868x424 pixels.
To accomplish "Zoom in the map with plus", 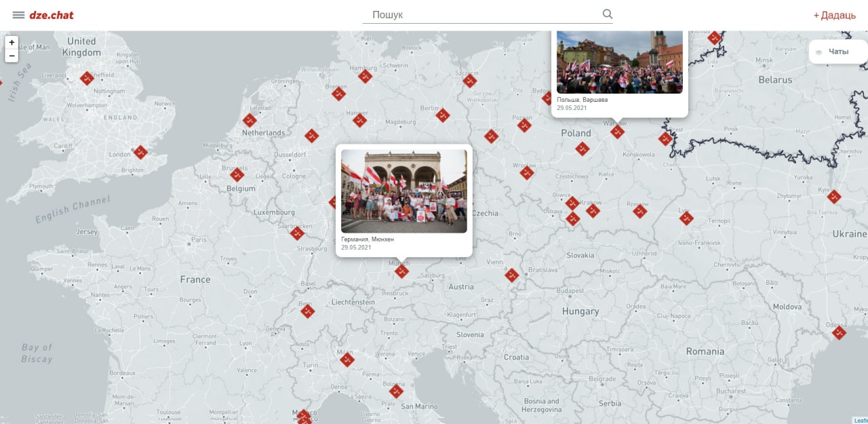I will tap(12, 42).
